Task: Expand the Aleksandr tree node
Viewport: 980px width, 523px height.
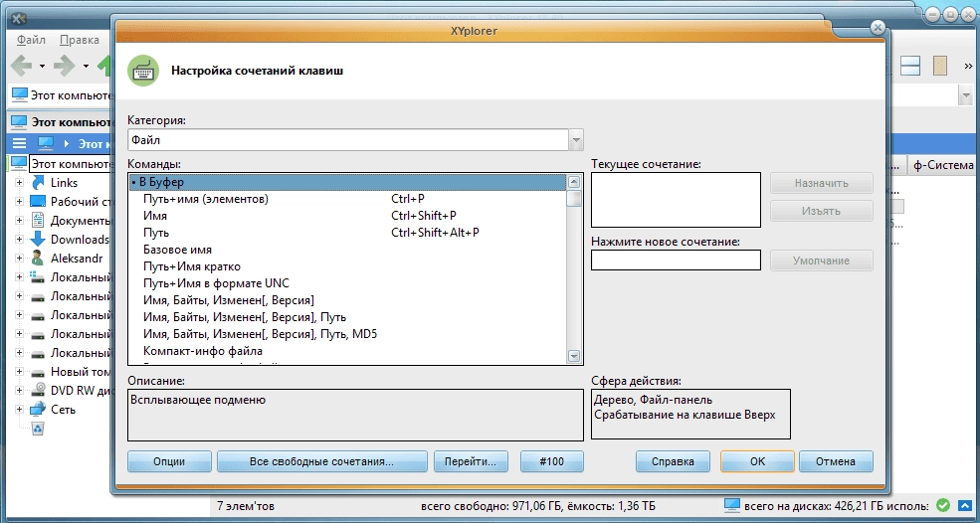Action: (x=19, y=259)
